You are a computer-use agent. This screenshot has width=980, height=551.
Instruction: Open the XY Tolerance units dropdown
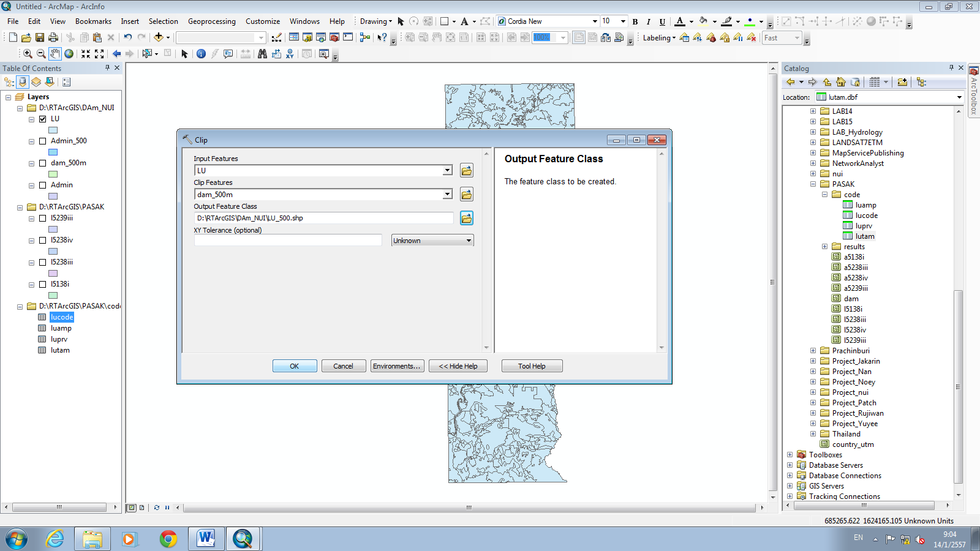pyautogui.click(x=468, y=240)
